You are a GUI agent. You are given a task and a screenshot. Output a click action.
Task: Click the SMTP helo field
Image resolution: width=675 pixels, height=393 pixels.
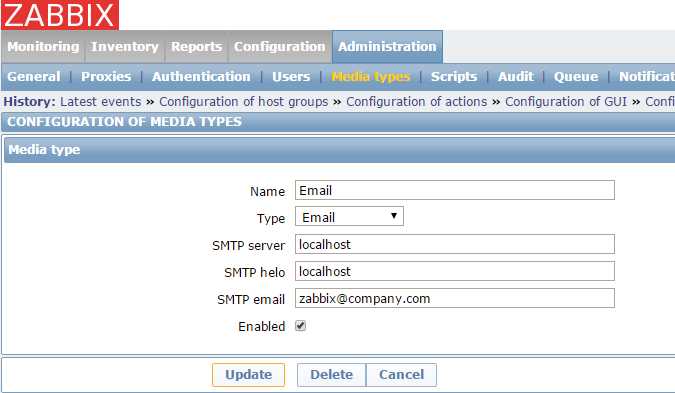pos(455,271)
